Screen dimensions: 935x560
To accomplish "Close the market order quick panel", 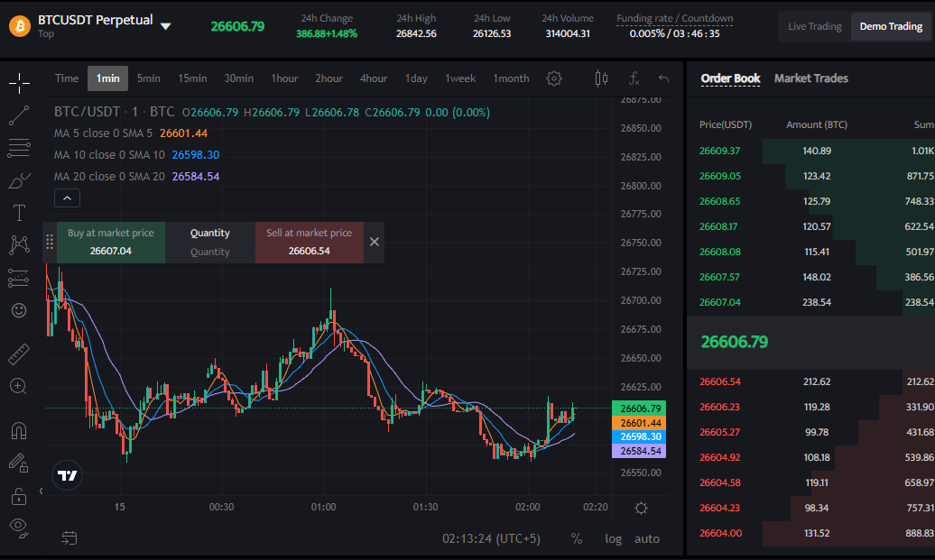I will click(374, 242).
